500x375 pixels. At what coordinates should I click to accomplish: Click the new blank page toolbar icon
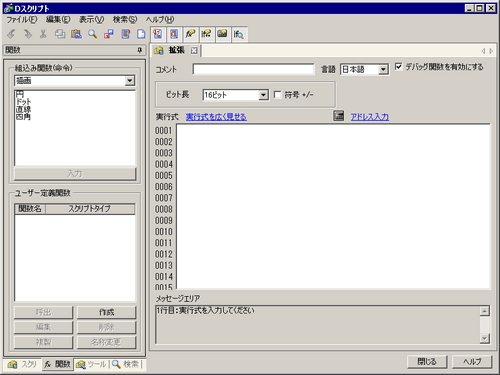coord(141,34)
